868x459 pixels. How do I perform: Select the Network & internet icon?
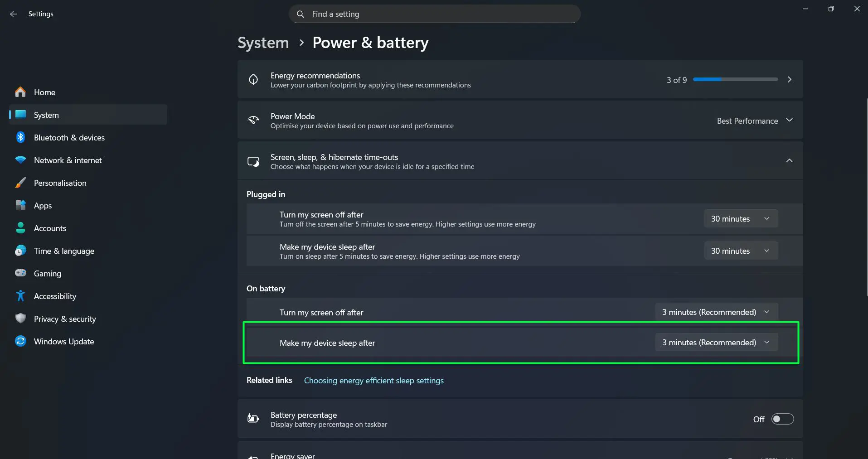click(20, 160)
